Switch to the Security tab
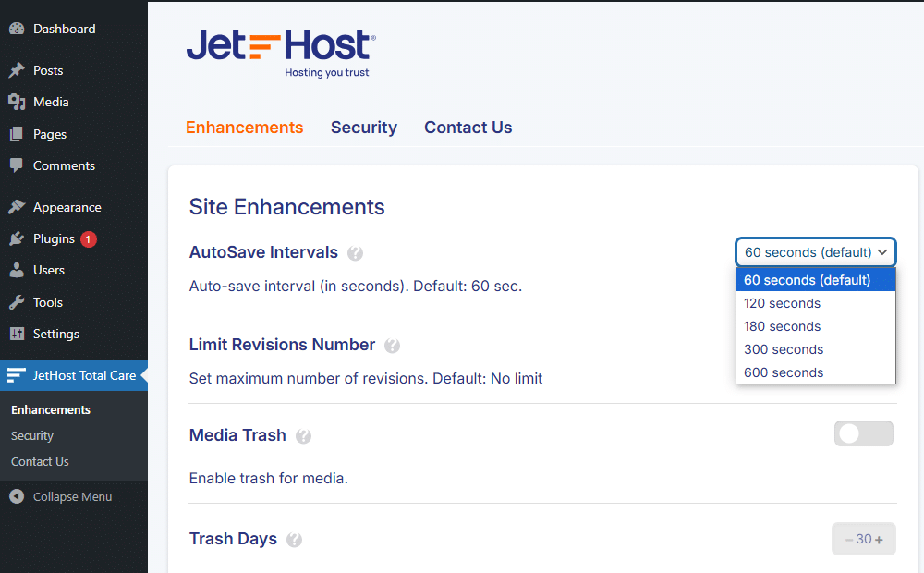This screenshot has height=573, width=924. coord(363,128)
